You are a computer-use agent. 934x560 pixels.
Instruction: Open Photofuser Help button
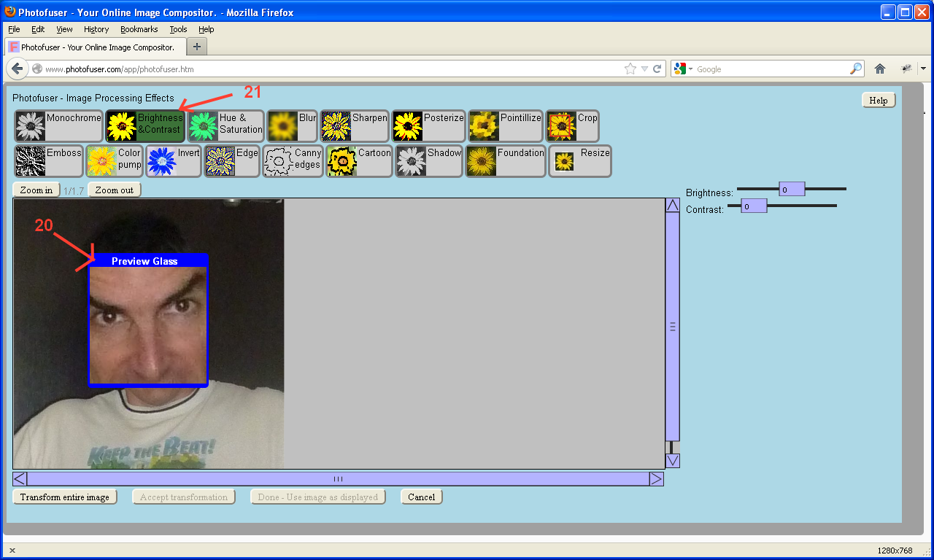(879, 101)
